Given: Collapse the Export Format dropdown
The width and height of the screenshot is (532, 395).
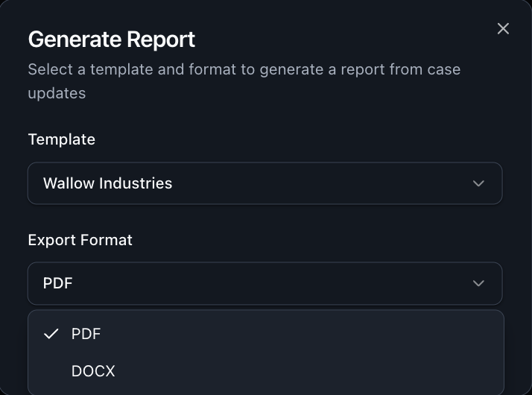Looking at the screenshot, I should (265, 283).
